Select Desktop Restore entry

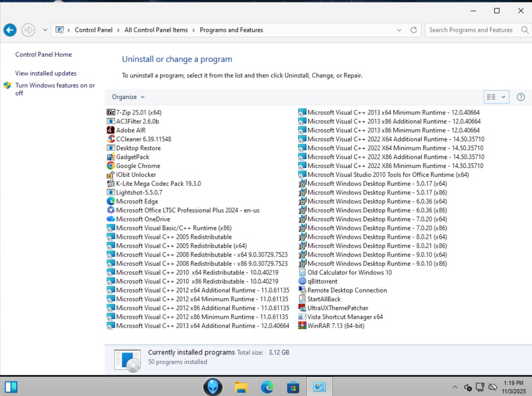134,148
